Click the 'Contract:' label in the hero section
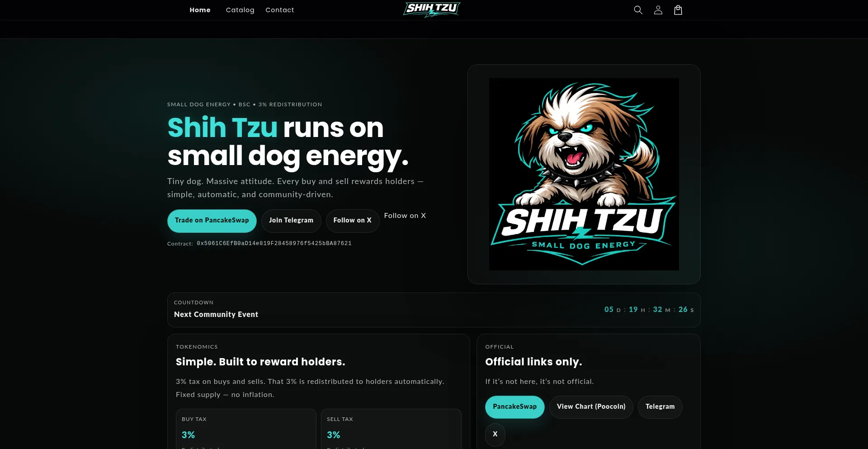The height and width of the screenshot is (449, 868). tap(180, 244)
